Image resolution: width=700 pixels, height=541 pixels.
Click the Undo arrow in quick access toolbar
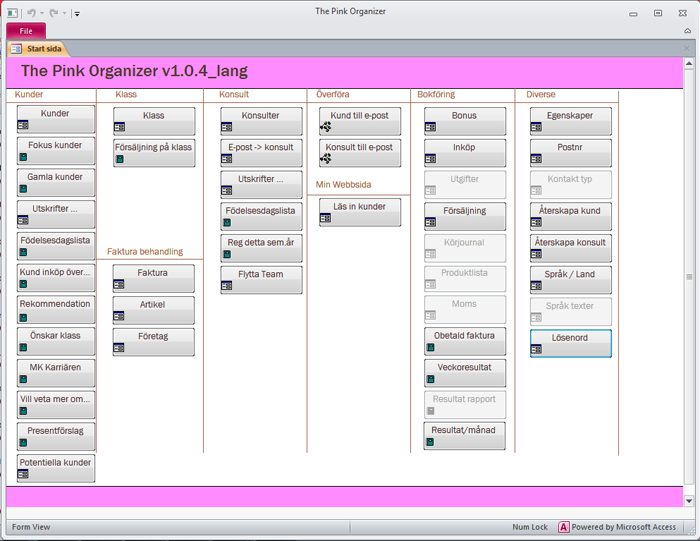pyautogui.click(x=31, y=13)
